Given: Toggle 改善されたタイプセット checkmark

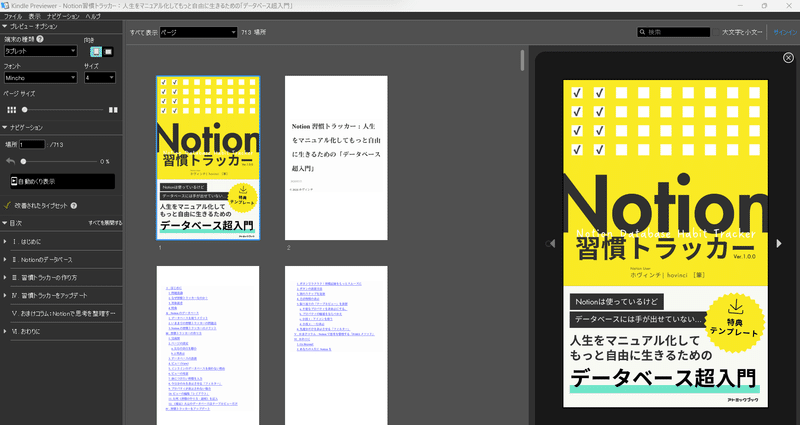Looking at the screenshot, I should pyautogui.click(x=7, y=205).
